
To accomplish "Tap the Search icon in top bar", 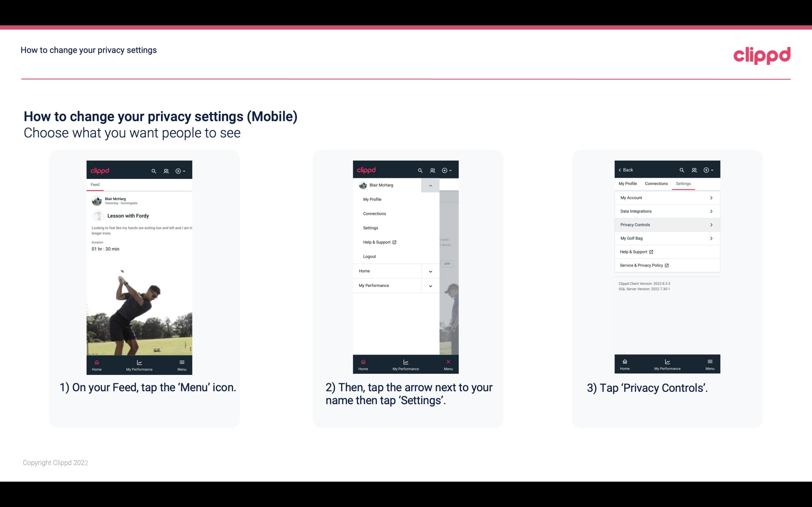I will 153,170.
